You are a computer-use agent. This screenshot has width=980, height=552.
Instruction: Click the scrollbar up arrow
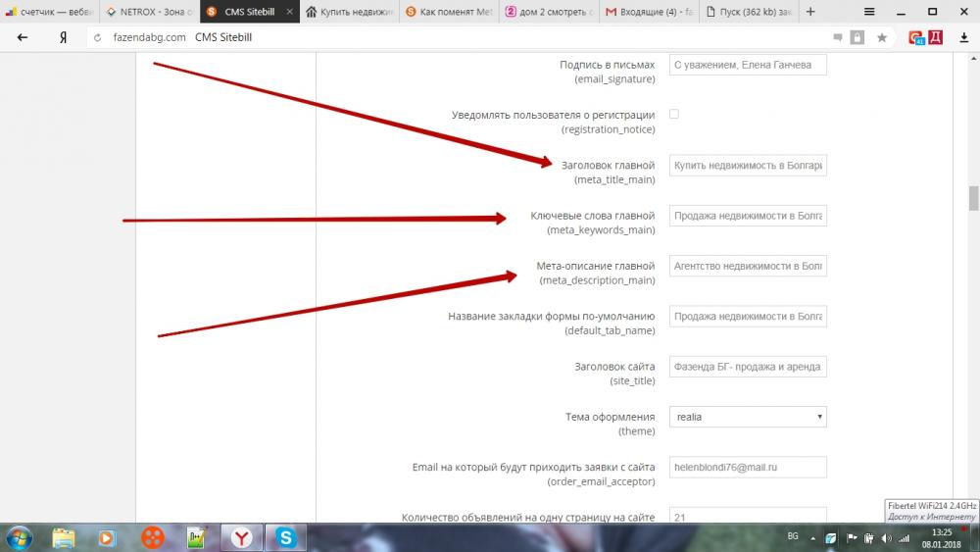point(973,58)
